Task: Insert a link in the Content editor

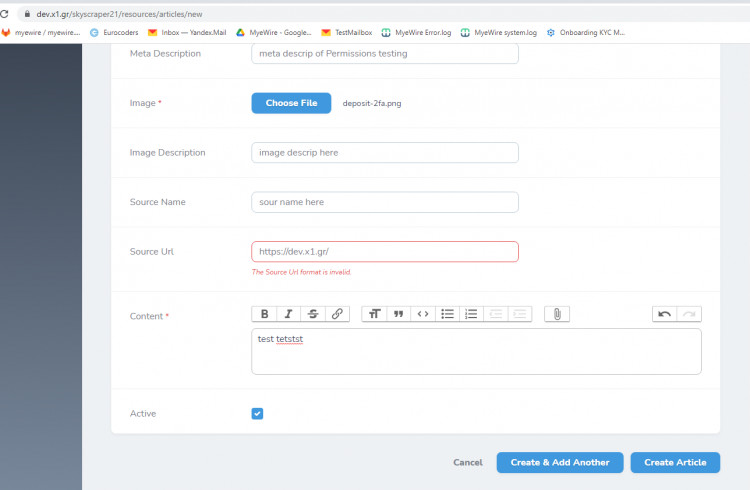Action: click(337, 314)
